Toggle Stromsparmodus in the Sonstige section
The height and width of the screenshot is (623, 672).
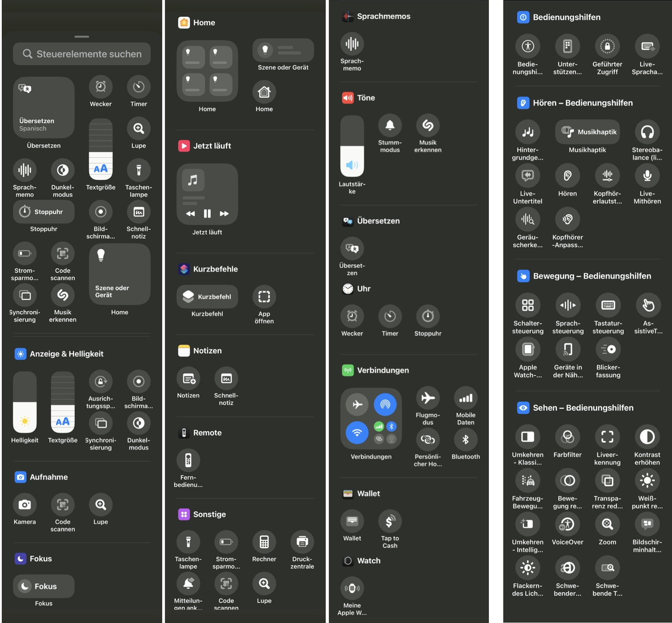(x=226, y=542)
